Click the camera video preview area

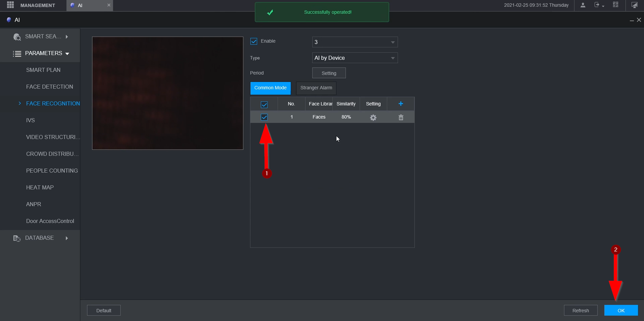coord(167,93)
